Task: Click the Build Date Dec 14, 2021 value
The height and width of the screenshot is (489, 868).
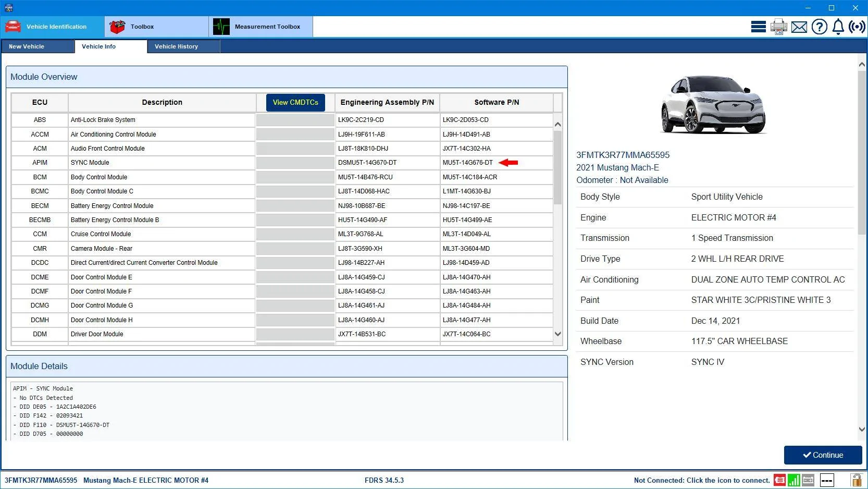Action: [715, 321]
